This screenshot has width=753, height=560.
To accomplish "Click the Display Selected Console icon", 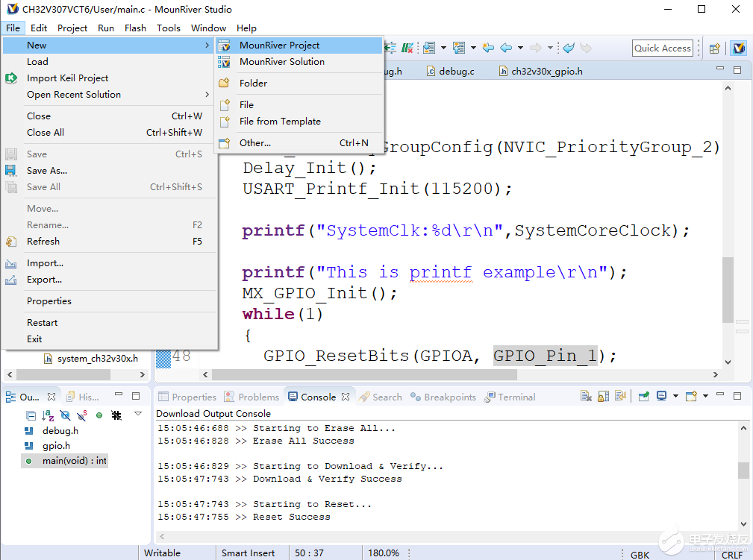I will pos(662,396).
